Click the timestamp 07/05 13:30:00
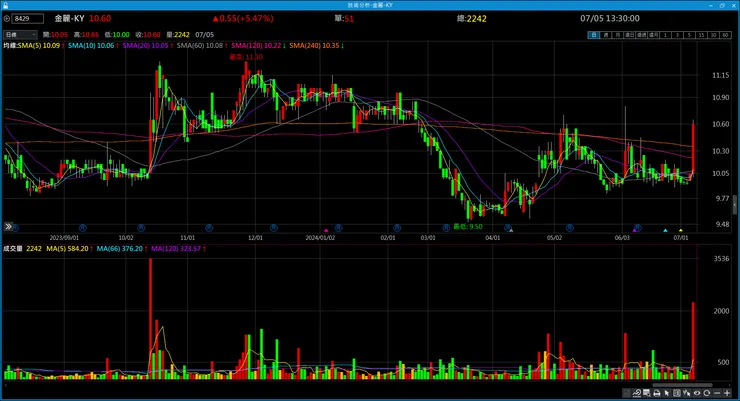The image size is (740, 401). [610, 19]
